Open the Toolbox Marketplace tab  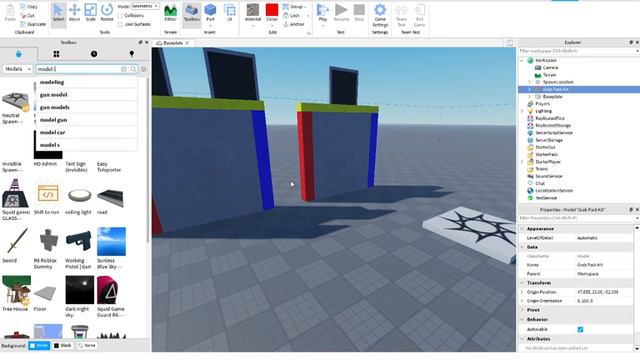(x=18, y=54)
